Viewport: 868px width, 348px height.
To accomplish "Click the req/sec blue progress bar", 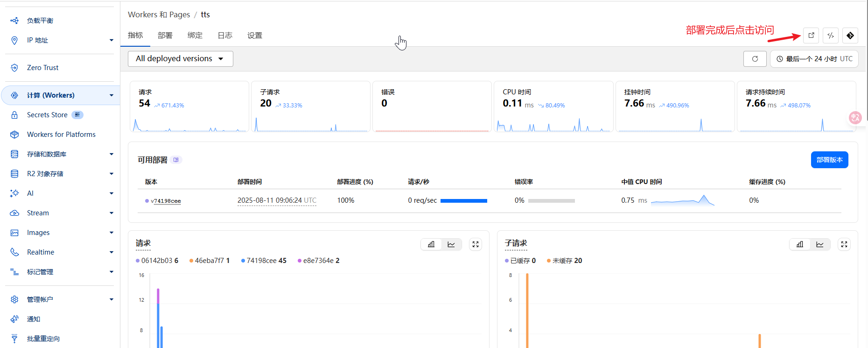I will point(464,201).
